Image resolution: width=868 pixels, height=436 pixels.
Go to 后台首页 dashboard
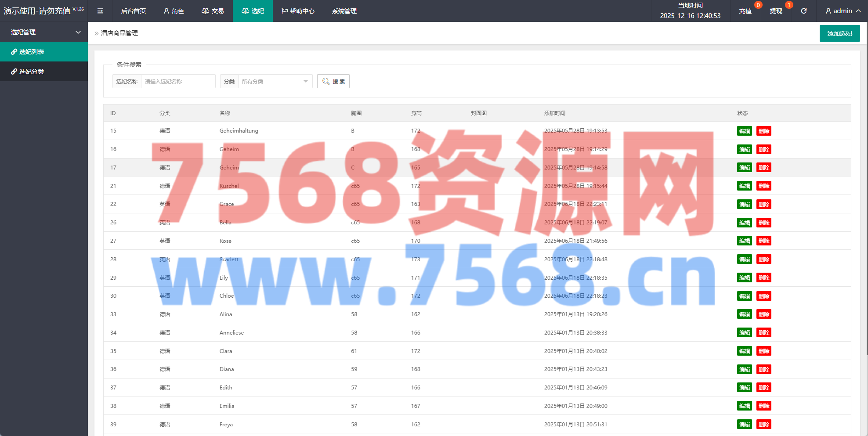point(134,11)
